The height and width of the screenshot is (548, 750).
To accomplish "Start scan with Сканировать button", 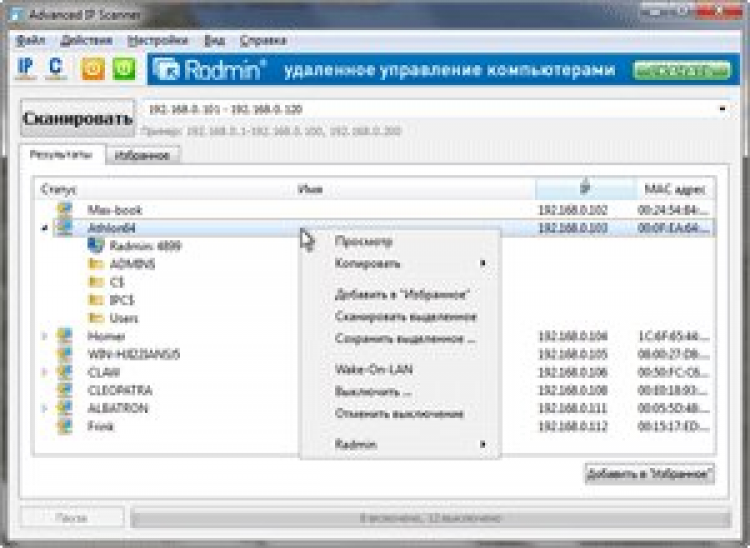I will [x=77, y=118].
